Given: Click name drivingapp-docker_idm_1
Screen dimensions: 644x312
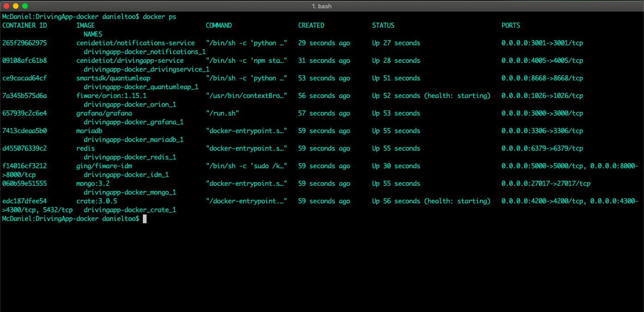Looking at the screenshot, I should pos(126,175).
